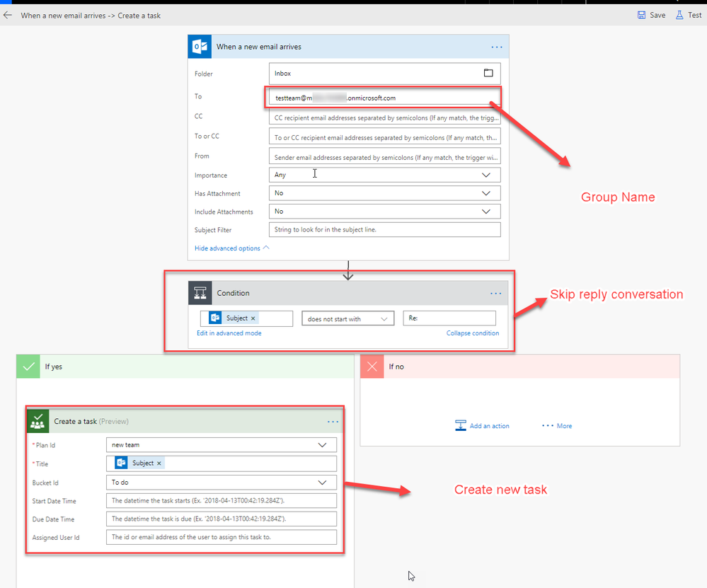This screenshot has height=588, width=707.
Task: Expand the Has Attachment dropdown
Action: [486, 193]
